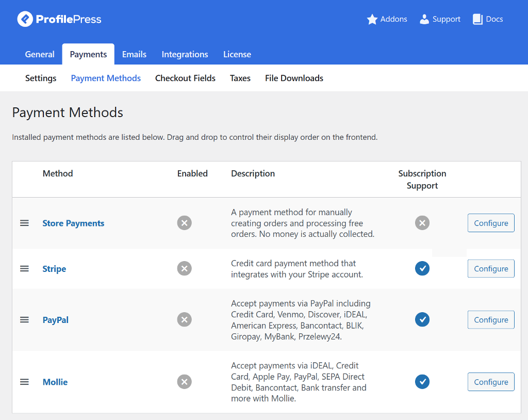The height and width of the screenshot is (420, 528).
Task: Click PayPal enabled status icon
Action: click(x=185, y=319)
